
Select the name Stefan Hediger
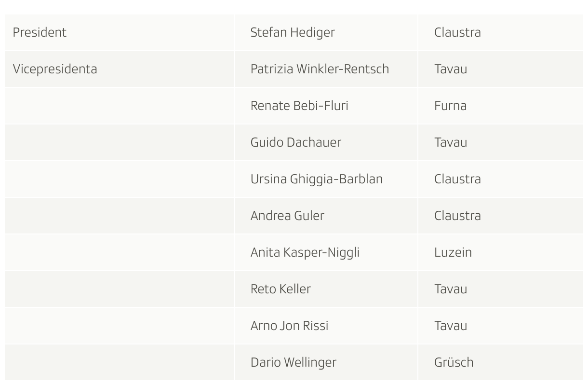coord(293,32)
